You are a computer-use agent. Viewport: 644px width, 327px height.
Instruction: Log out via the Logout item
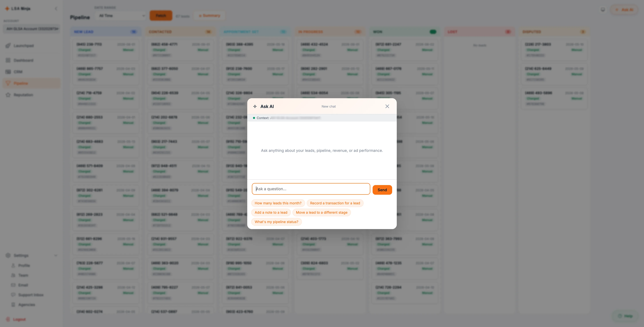[16, 320]
